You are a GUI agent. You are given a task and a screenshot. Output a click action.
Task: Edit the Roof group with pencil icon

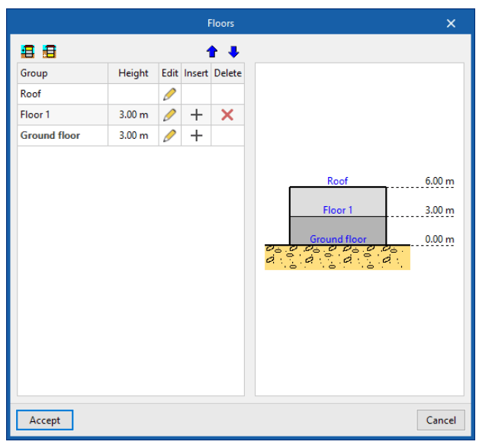click(x=169, y=94)
